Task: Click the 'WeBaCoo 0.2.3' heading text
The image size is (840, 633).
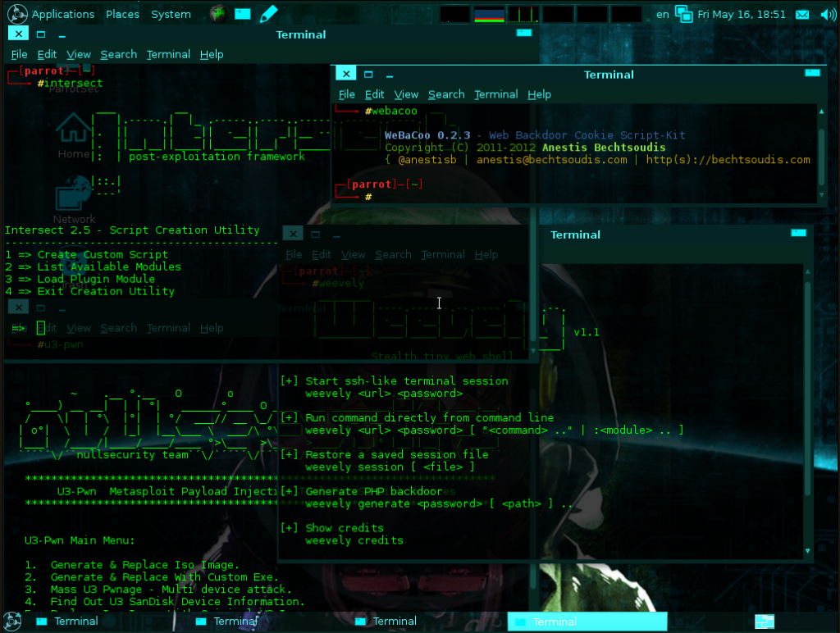Action: 427,135
